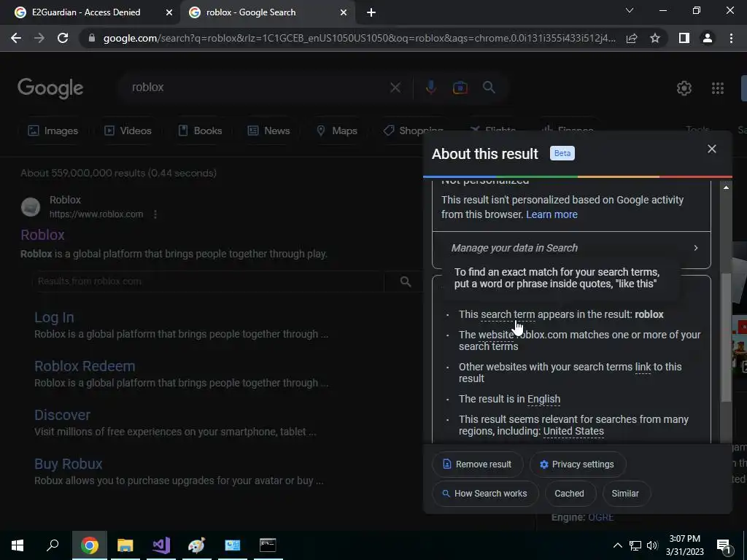
Task: Click the Beta badge next to About this result
Action: 562,153
